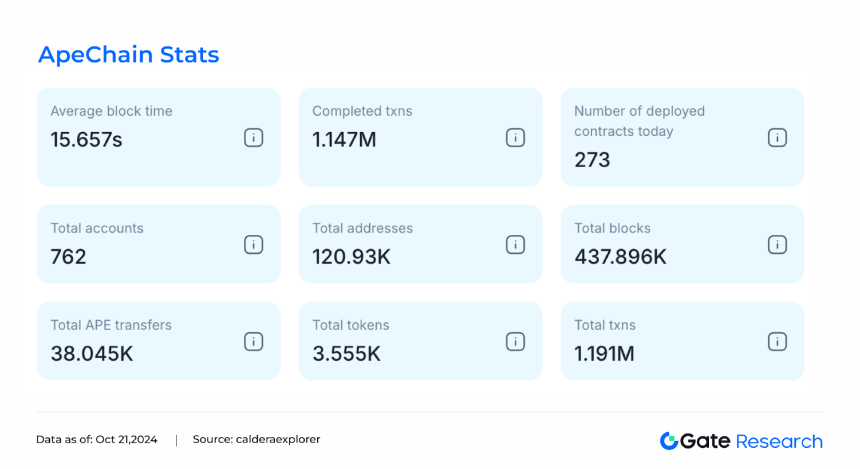Select the 120.93K addresses value
The height and width of the screenshot is (469, 860).
[352, 257]
